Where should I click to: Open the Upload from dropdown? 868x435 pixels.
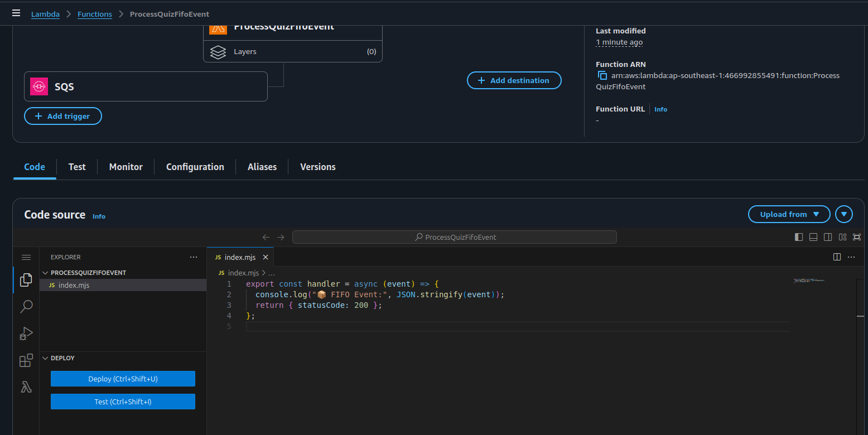point(789,214)
